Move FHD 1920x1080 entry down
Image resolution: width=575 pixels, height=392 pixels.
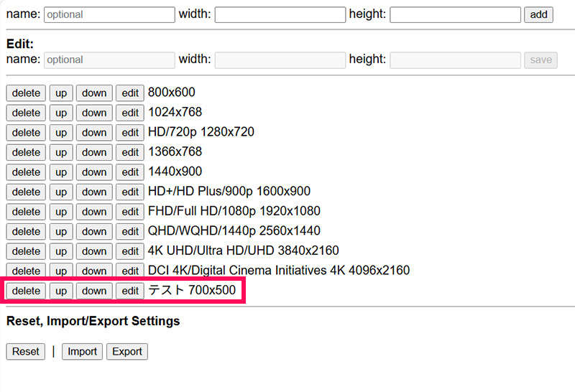[94, 212]
